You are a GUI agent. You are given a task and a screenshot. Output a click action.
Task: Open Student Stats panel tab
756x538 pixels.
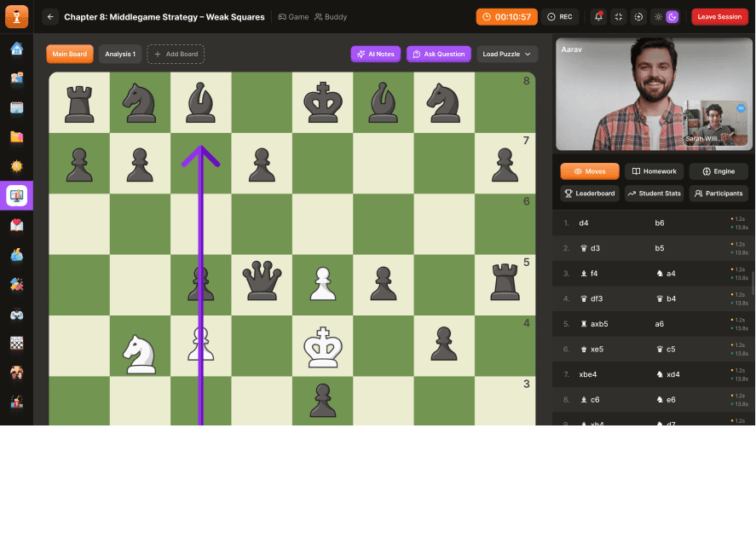click(x=655, y=194)
